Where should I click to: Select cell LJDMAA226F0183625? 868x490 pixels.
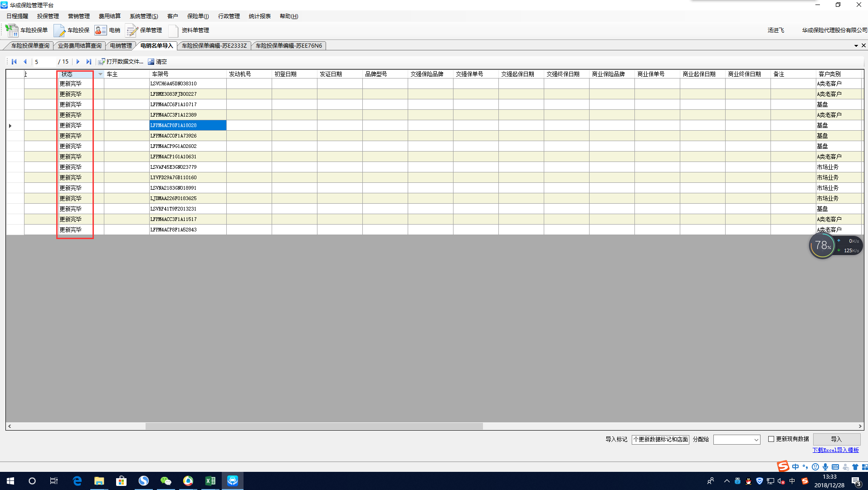coord(188,198)
